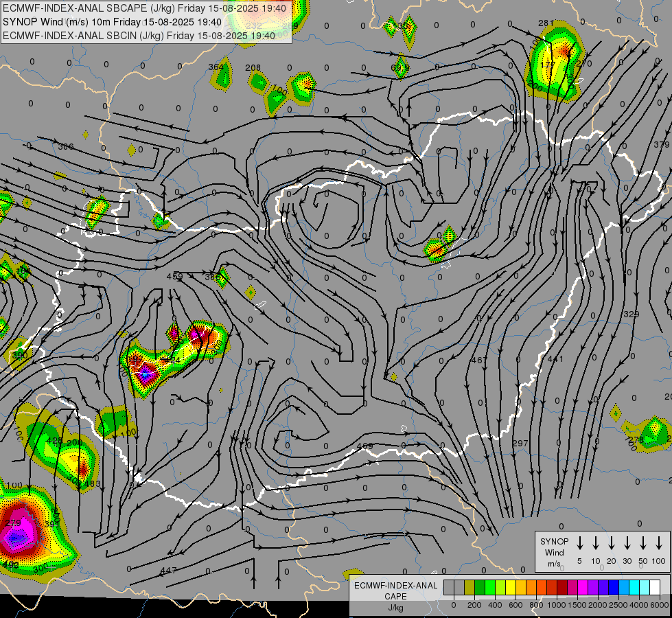Image resolution: width=672 pixels, height=618 pixels.
Task: Click the 428 value on the map
Action: [54, 440]
